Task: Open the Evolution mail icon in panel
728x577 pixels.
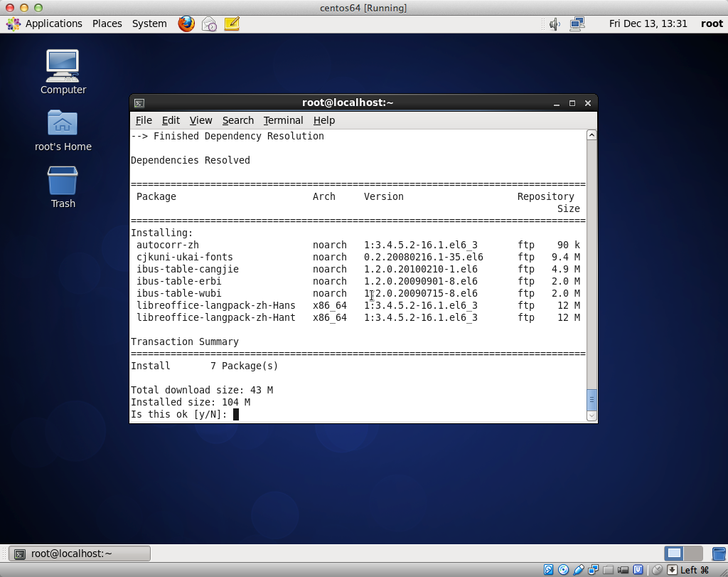Action: [x=209, y=24]
